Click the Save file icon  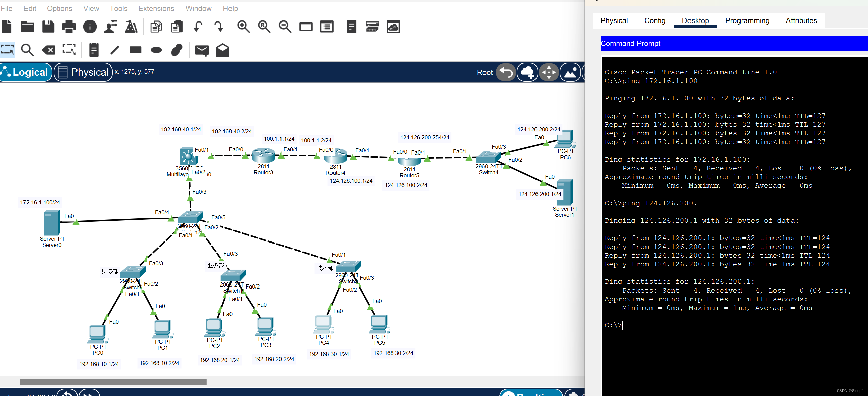[48, 27]
